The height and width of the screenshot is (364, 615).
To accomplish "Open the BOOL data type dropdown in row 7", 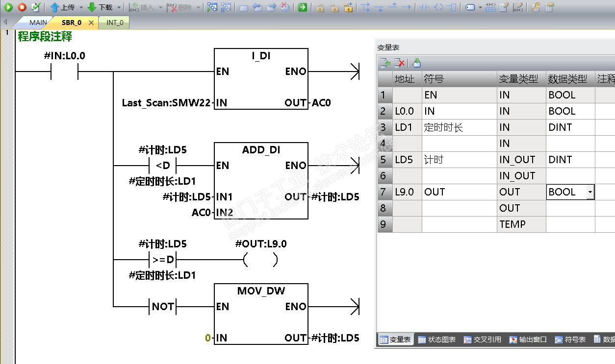I will coord(589,192).
